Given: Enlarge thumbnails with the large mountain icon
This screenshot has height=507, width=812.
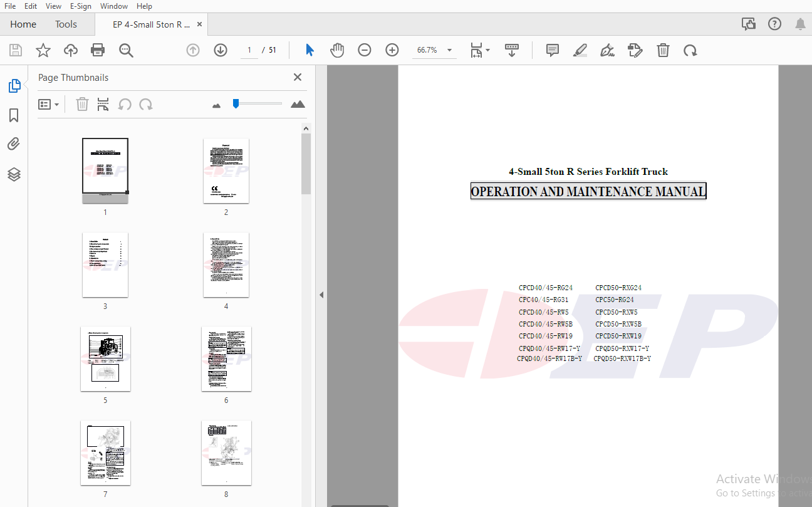Looking at the screenshot, I should point(298,104).
